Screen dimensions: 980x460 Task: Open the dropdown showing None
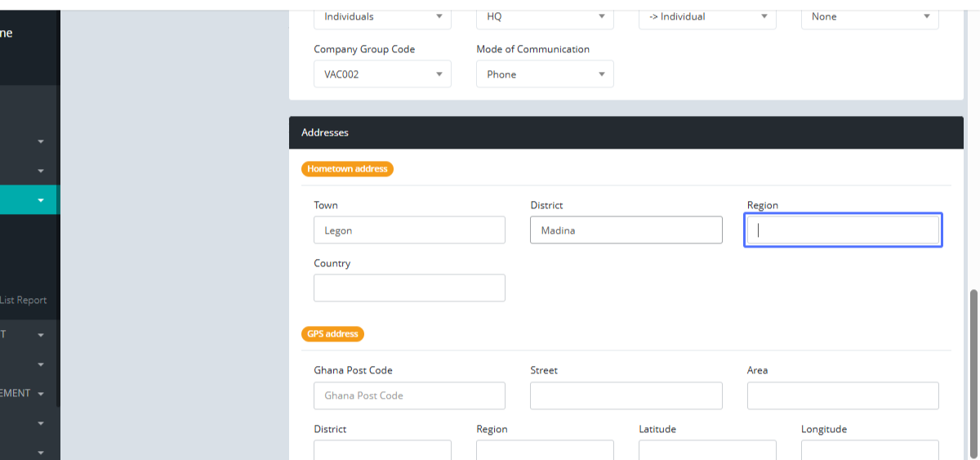870,16
